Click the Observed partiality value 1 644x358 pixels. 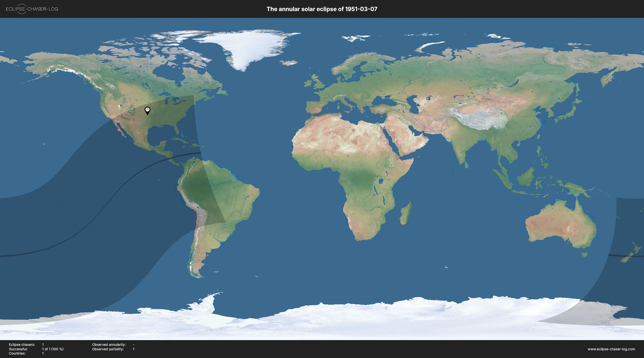coord(133,349)
